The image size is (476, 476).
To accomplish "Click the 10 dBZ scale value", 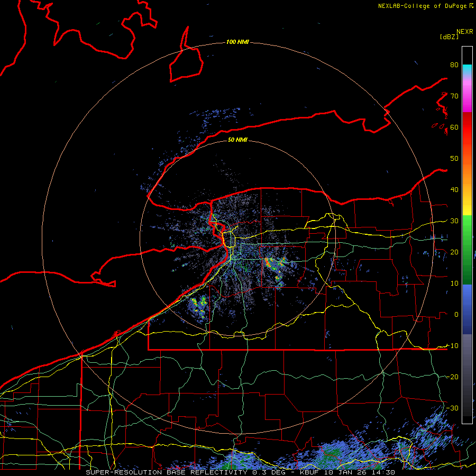I will (x=454, y=283).
